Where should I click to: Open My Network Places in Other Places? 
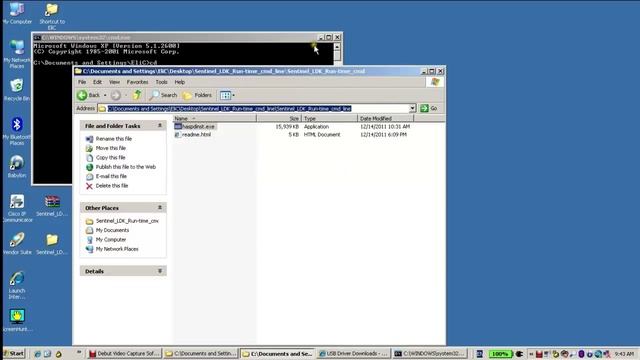pos(117,249)
